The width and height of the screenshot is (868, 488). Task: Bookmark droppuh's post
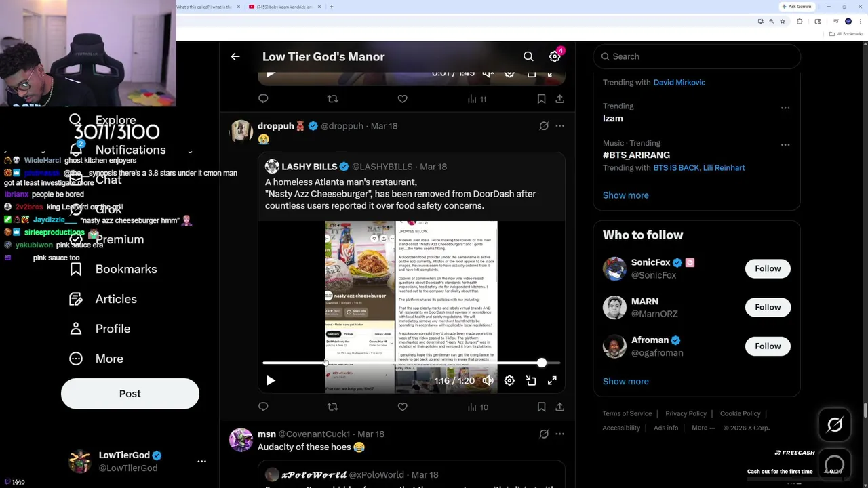click(x=541, y=407)
